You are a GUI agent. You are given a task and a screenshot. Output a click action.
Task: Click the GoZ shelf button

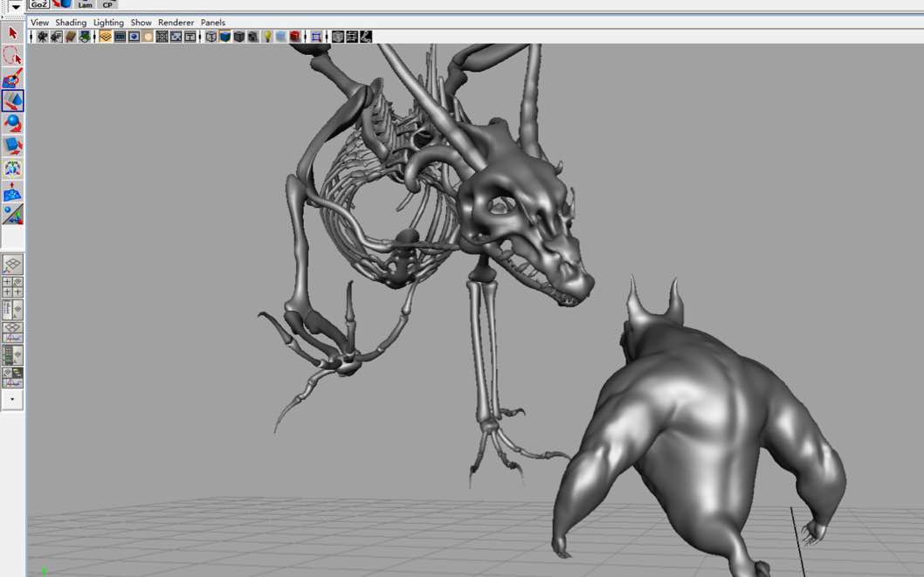[x=39, y=4]
